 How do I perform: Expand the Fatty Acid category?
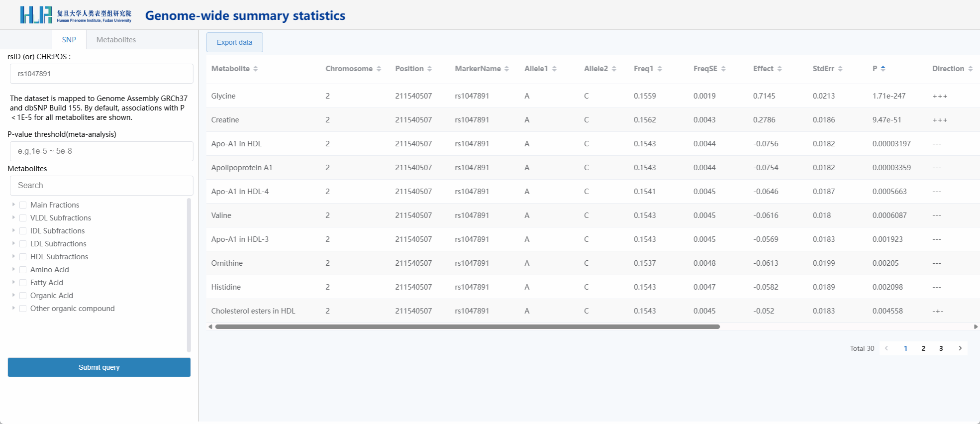[13, 282]
